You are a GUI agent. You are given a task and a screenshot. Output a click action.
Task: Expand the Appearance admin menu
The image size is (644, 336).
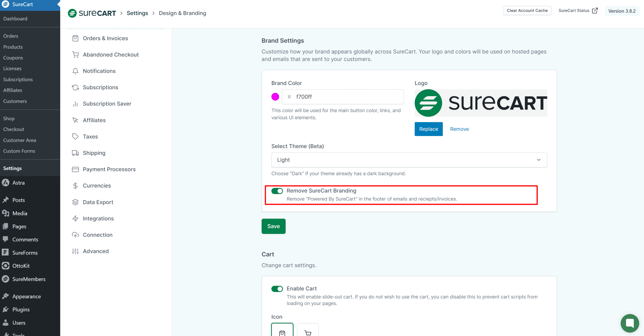coord(26,297)
